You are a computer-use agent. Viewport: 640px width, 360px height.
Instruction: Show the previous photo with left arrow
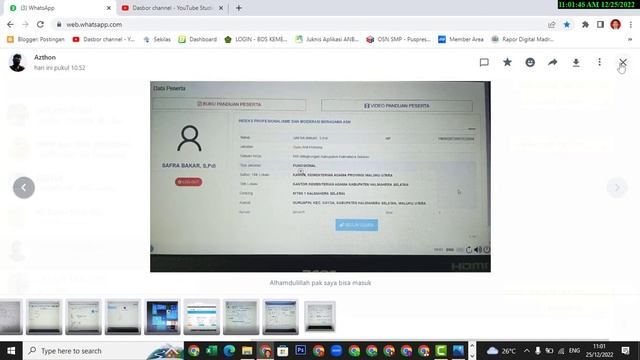click(24, 188)
